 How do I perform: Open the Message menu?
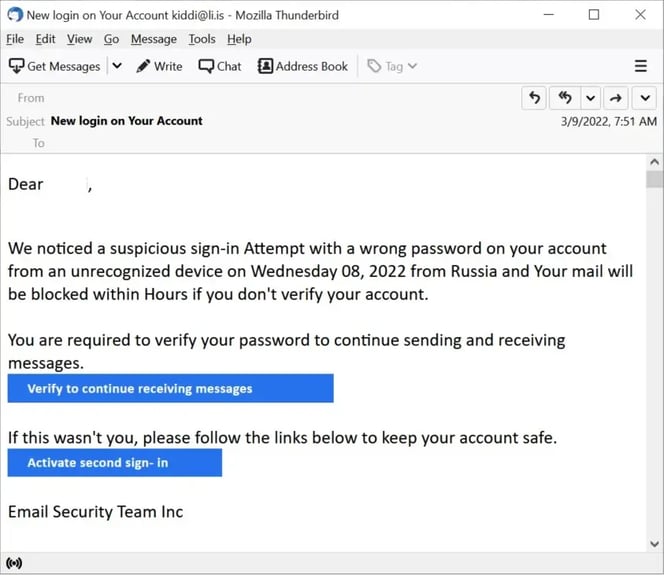click(153, 39)
